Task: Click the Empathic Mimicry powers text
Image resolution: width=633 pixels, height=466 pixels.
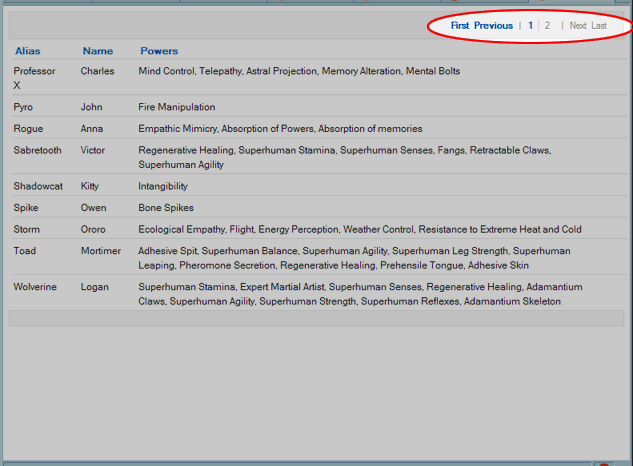Action: [280, 129]
